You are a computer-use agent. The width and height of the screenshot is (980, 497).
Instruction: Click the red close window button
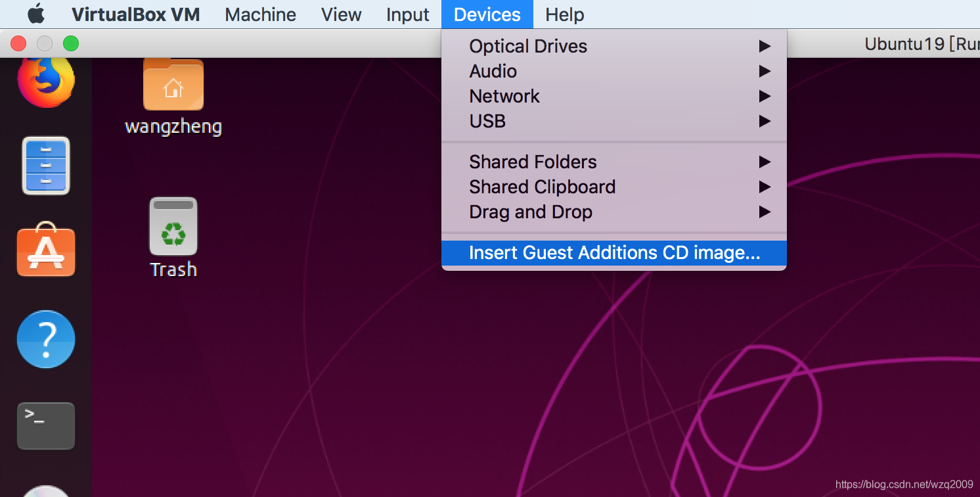pyautogui.click(x=18, y=43)
